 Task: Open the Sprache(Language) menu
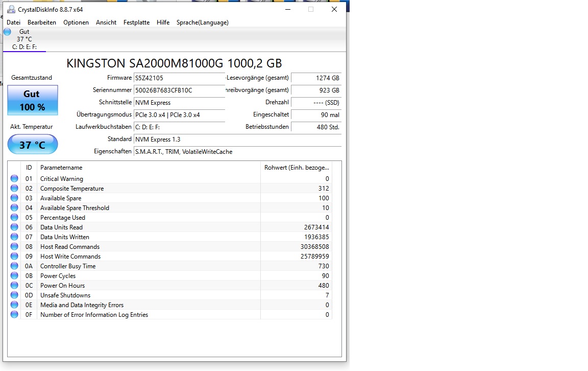click(x=203, y=22)
